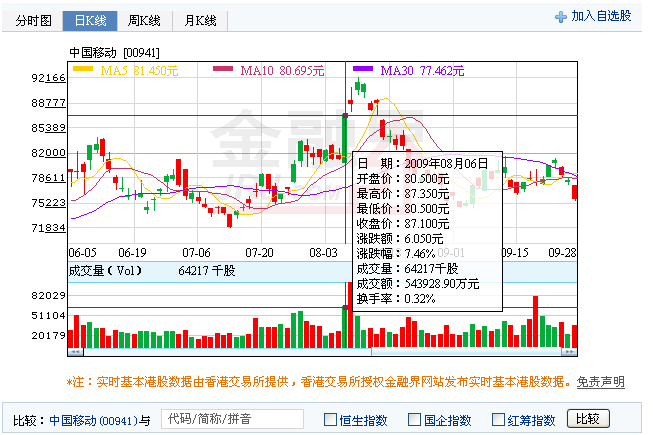Click the 比较 button
Screen dimensions: 653x435
click(588, 419)
